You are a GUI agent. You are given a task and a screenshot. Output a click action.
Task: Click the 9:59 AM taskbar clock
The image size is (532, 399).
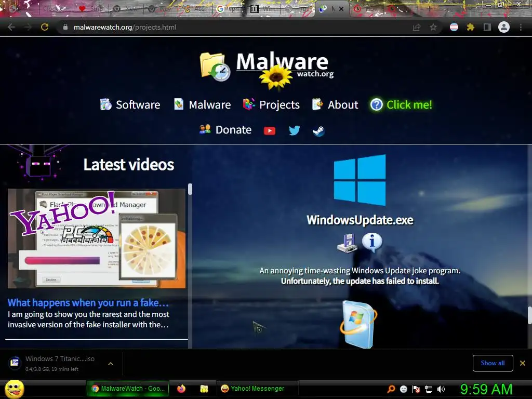[486, 389]
